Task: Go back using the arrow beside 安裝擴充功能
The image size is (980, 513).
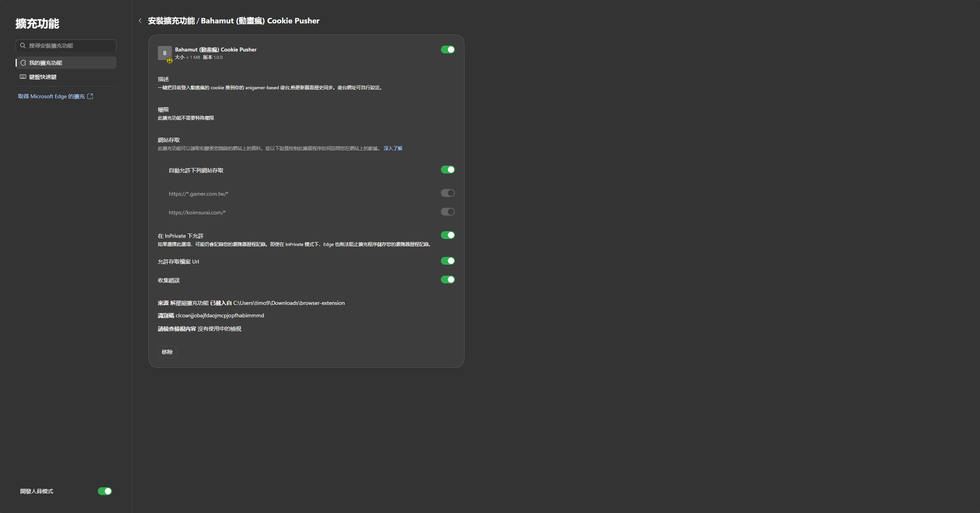Action: tap(140, 21)
